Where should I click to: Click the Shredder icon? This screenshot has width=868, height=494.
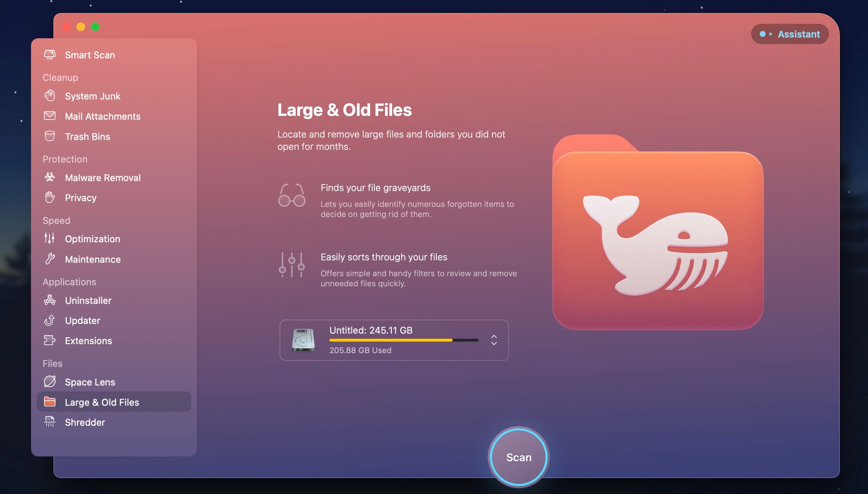[x=50, y=422]
